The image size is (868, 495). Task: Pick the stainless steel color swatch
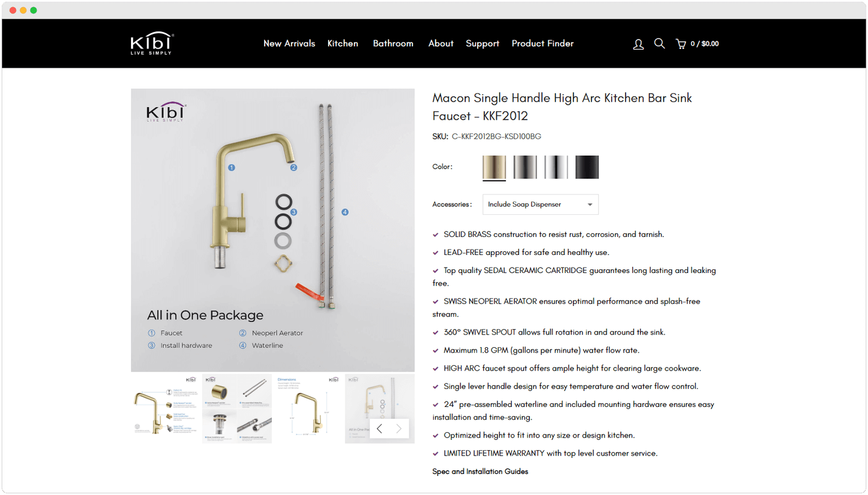(x=525, y=167)
